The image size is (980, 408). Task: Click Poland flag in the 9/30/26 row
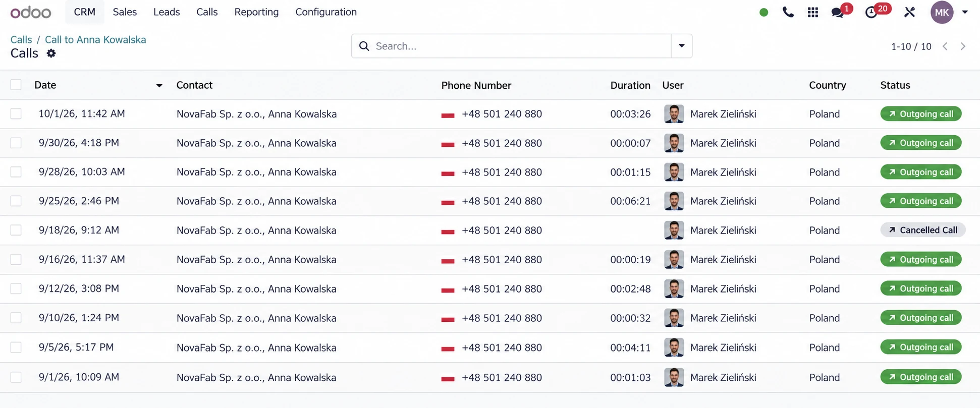[448, 144]
